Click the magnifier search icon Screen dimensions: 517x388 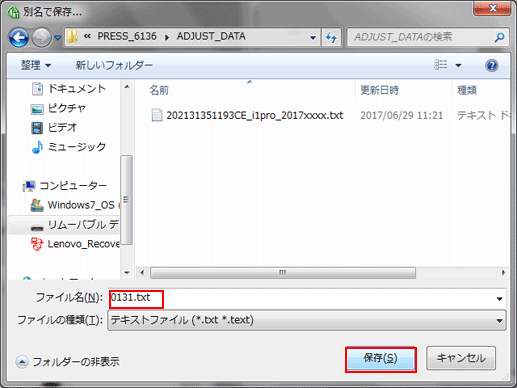coord(499,37)
